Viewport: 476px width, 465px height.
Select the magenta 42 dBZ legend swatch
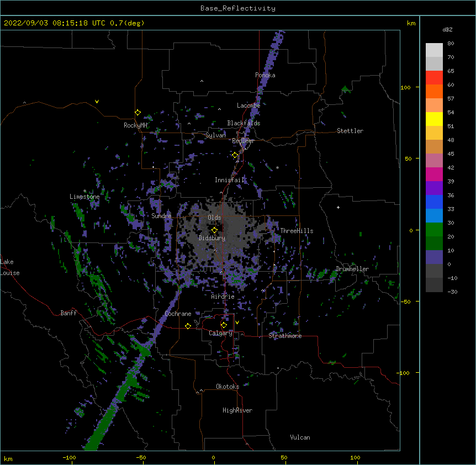pos(434,174)
